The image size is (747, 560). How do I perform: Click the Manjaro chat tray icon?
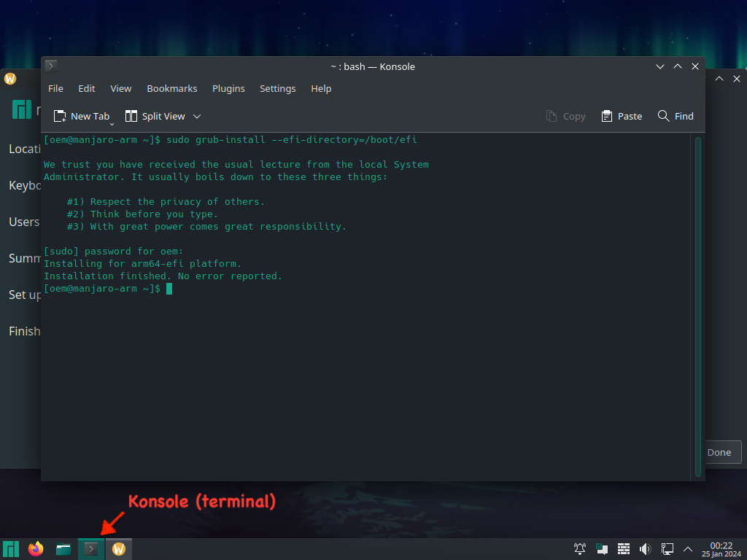point(602,549)
